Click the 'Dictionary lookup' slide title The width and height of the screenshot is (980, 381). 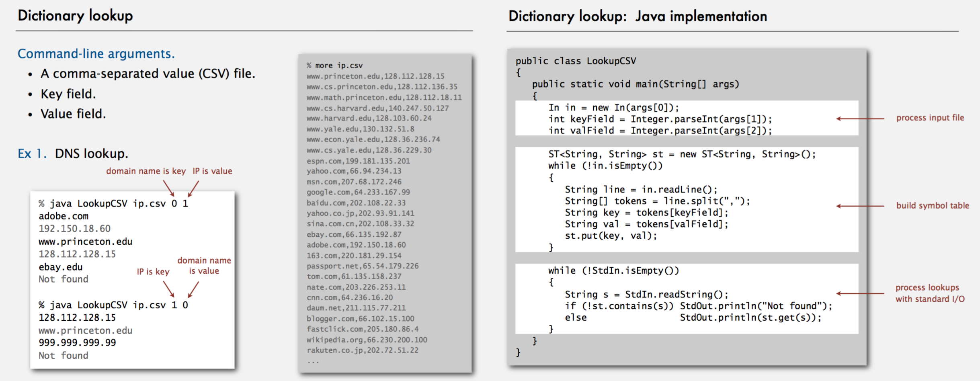(x=75, y=16)
